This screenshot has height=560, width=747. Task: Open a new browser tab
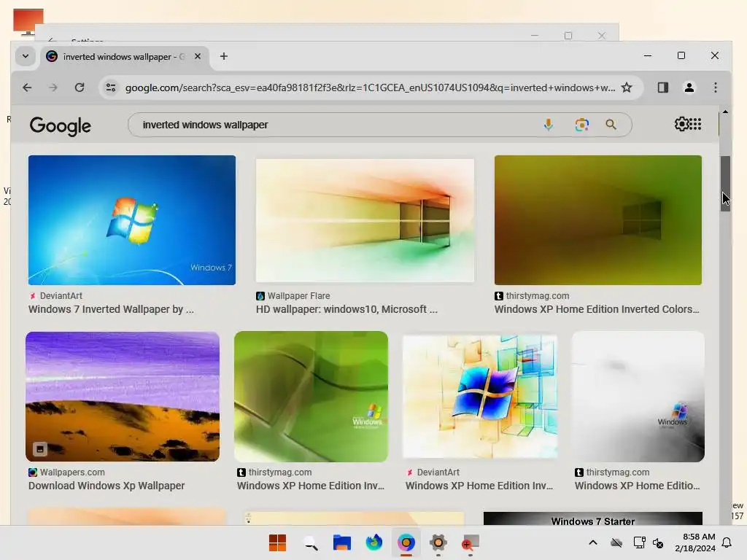pos(223,56)
